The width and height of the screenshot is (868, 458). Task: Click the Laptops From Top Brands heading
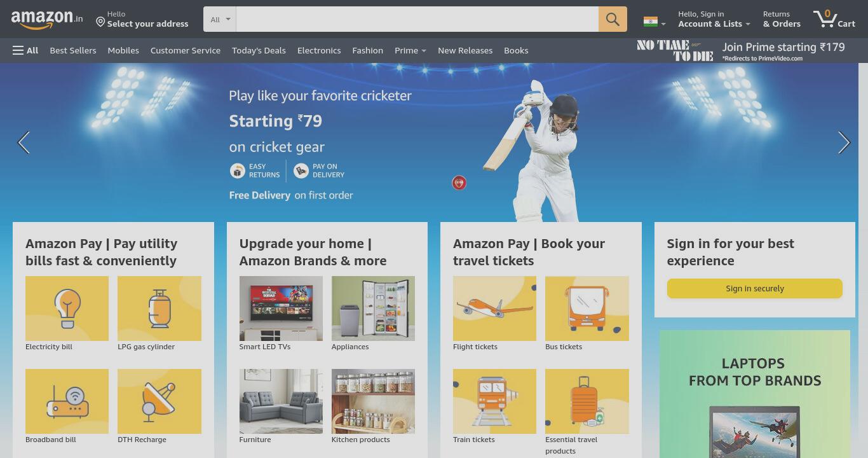click(755, 372)
